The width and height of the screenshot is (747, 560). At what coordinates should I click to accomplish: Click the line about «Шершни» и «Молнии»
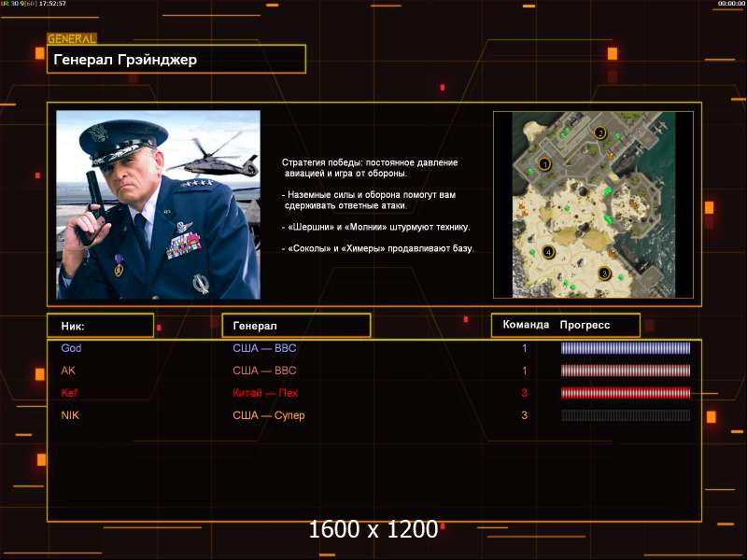(376, 227)
